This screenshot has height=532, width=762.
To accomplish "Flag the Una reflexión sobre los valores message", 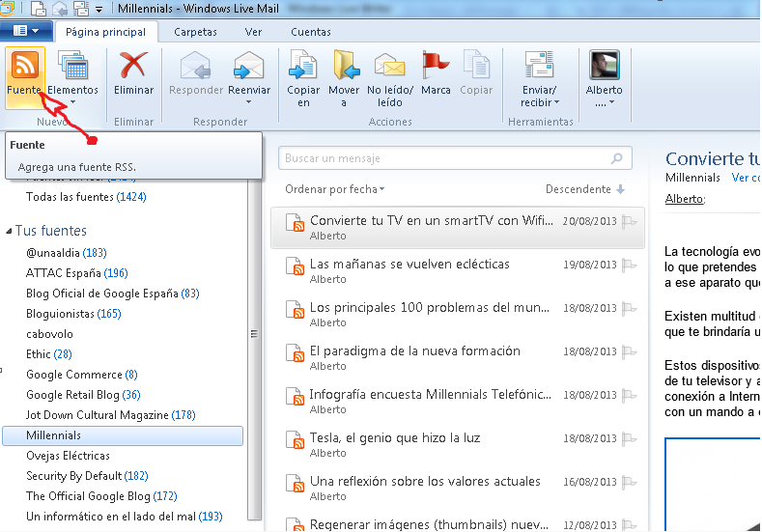I will click(x=630, y=482).
